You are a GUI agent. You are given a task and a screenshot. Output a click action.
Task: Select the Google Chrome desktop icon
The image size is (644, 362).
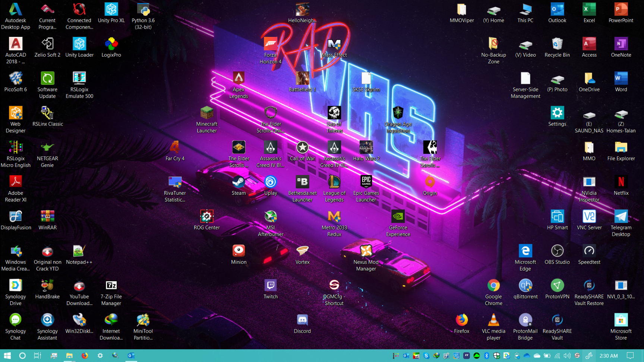click(493, 293)
